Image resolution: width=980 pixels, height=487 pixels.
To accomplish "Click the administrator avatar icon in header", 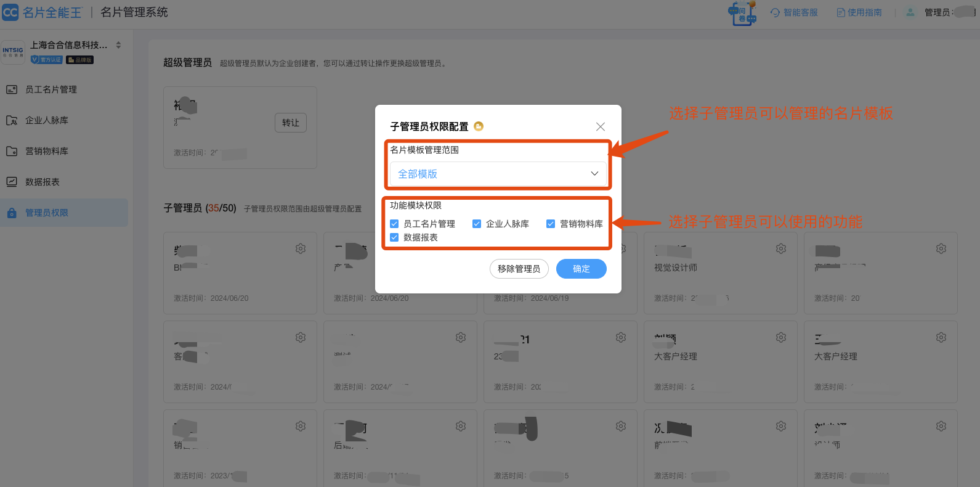I will pyautogui.click(x=910, y=12).
